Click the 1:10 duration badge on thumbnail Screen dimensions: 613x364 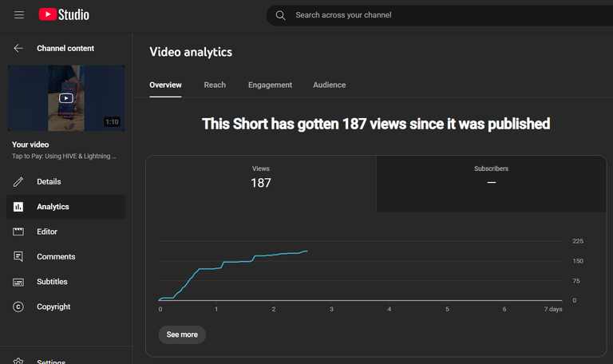pyautogui.click(x=113, y=121)
